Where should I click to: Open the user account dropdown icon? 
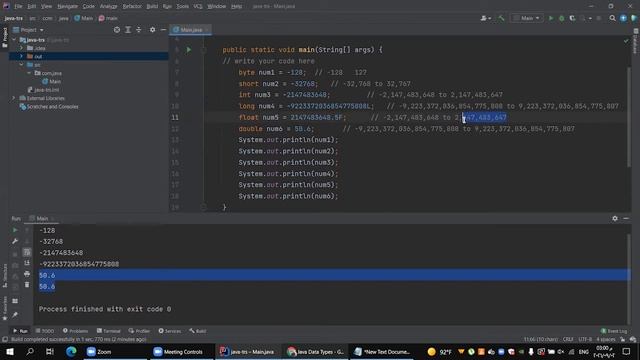tap(485, 18)
